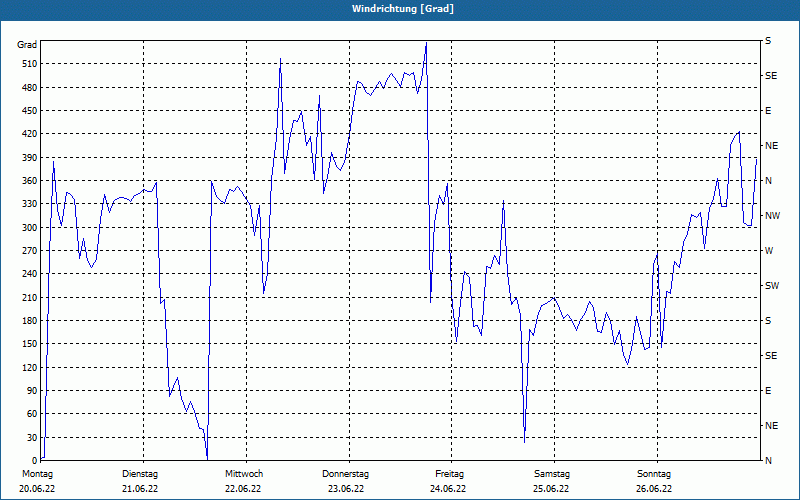Click the highest peak of blue line
Viewport: 800px width, 500px height.
(x=426, y=43)
